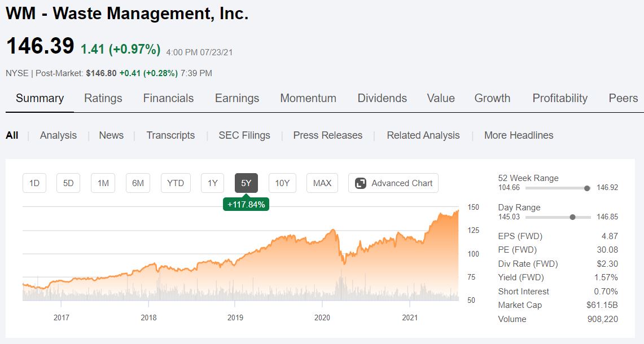Go to the Earnings tab
644x344 pixels.
[x=237, y=98]
